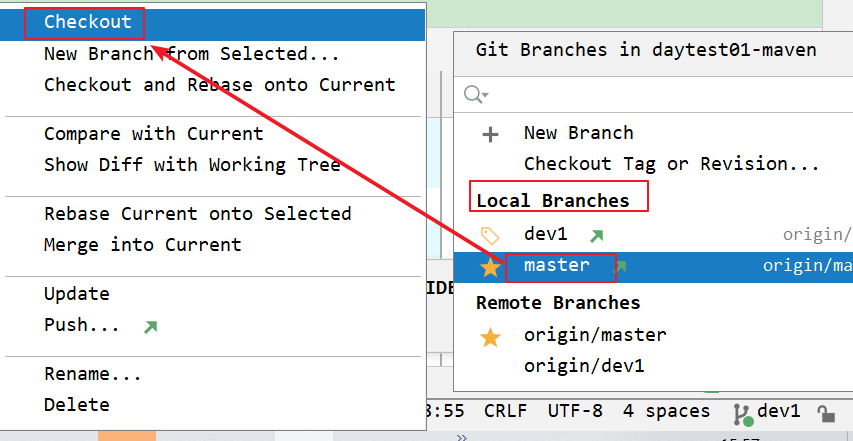Toggle the read-only lock icon in status bar

tap(826, 412)
